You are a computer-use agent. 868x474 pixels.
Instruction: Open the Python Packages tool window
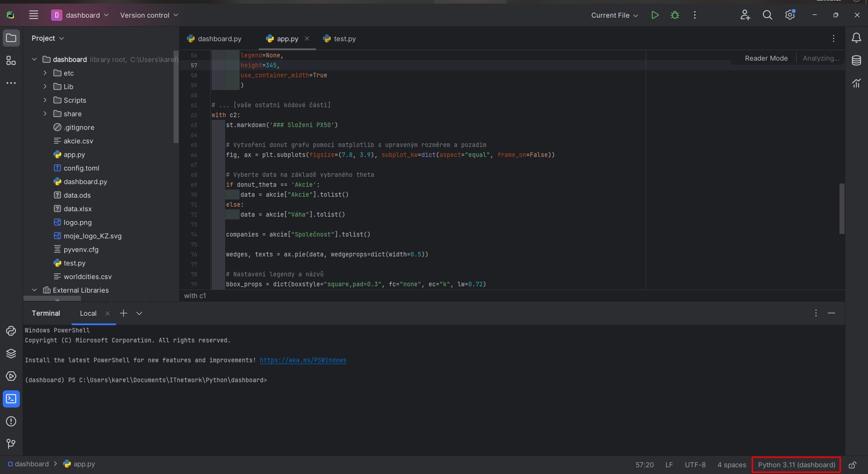11,354
